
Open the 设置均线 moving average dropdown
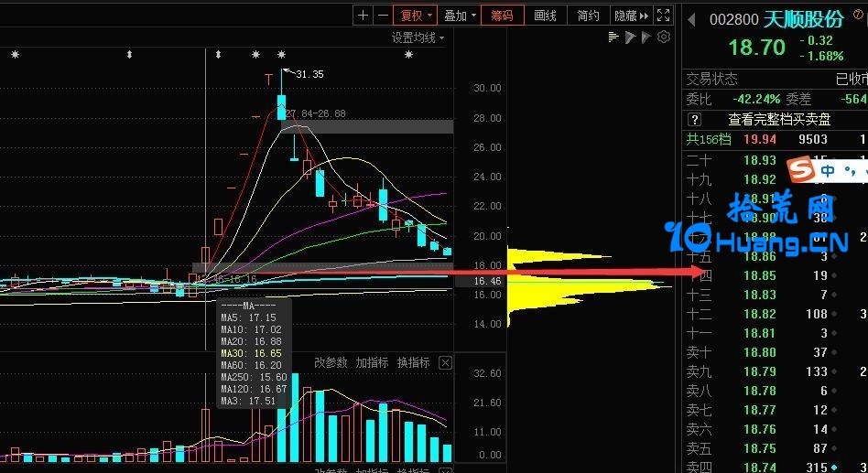tap(418, 38)
